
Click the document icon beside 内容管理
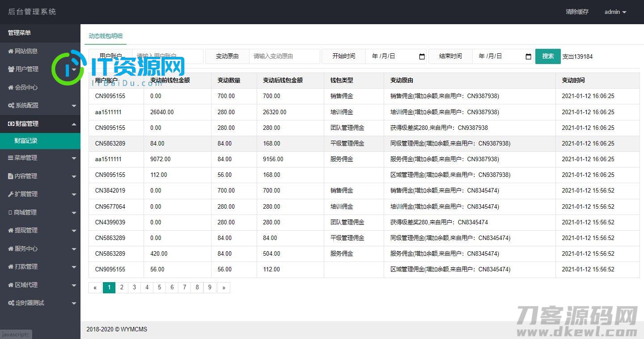11,176
